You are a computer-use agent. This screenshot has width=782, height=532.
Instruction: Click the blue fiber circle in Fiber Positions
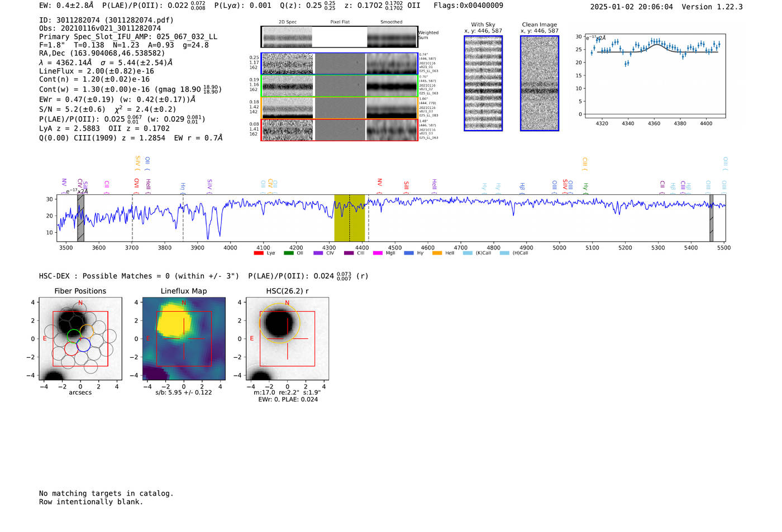coord(84,345)
